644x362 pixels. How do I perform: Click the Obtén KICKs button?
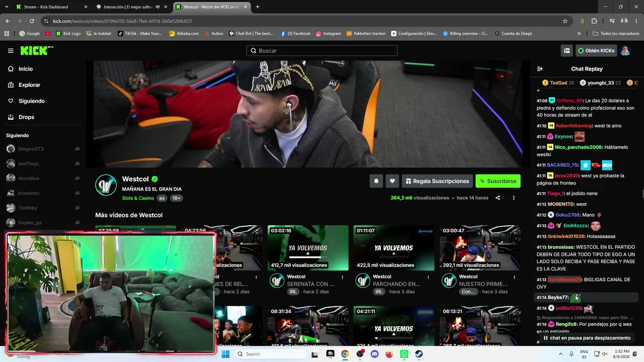[x=596, y=51]
